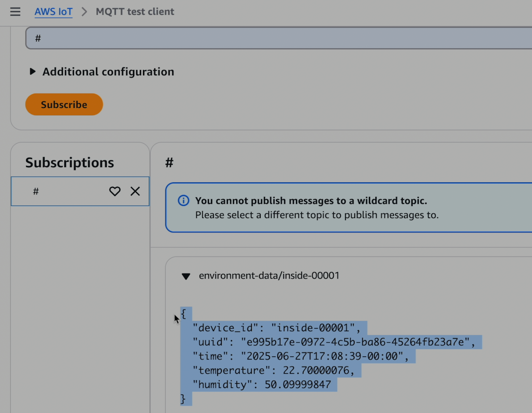The width and height of the screenshot is (532, 413).
Task: Select the # subscription row
Action: [80, 191]
